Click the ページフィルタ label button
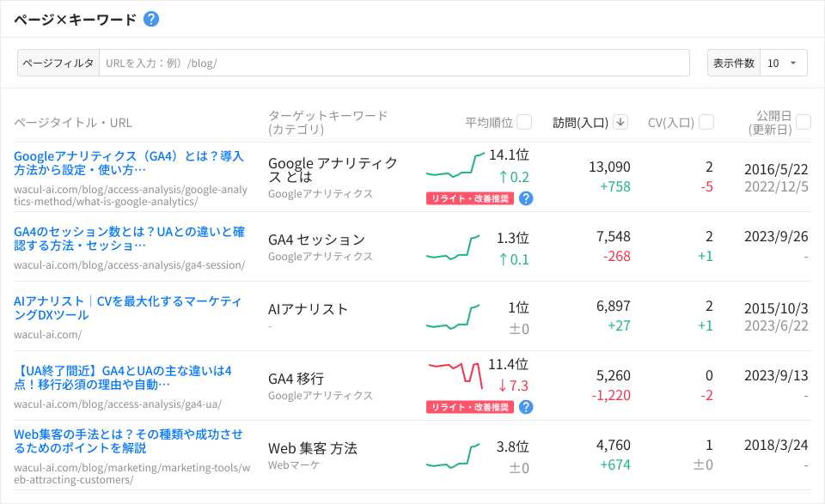The width and height of the screenshot is (825, 504). pos(58,63)
